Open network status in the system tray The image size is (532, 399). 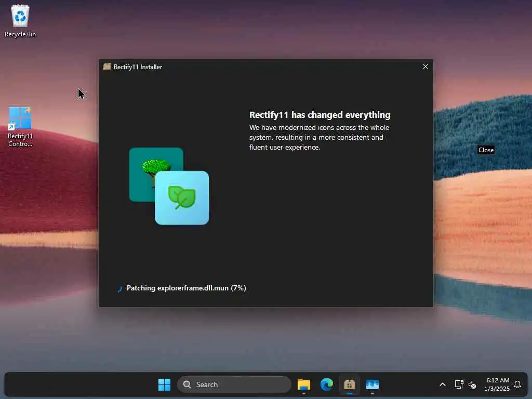tap(459, 384)
